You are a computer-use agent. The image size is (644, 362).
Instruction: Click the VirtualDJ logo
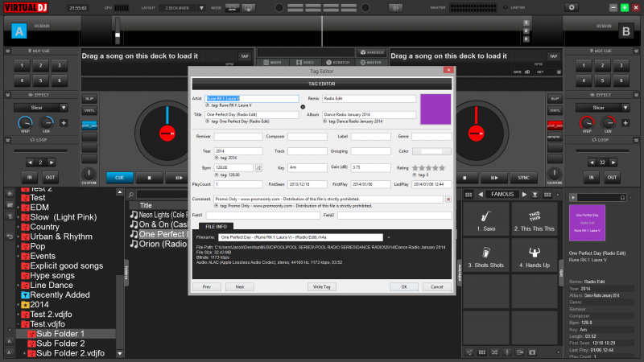26,7
